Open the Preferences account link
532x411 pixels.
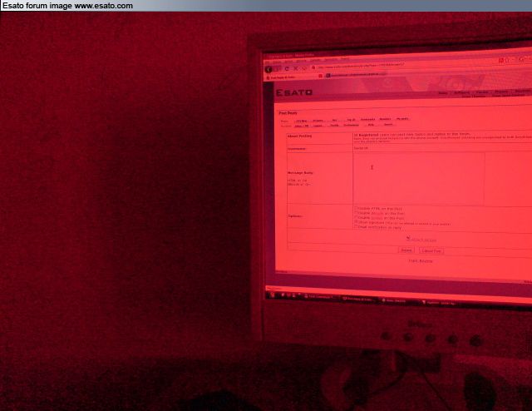tap(351, 125)
